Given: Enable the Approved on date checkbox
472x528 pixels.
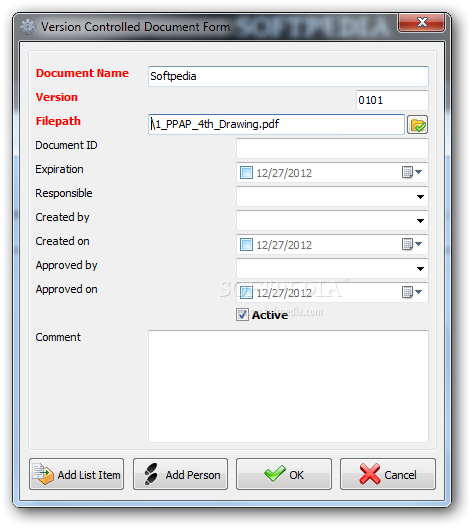Looking at the screenshot, I should [x=246, y=293].
